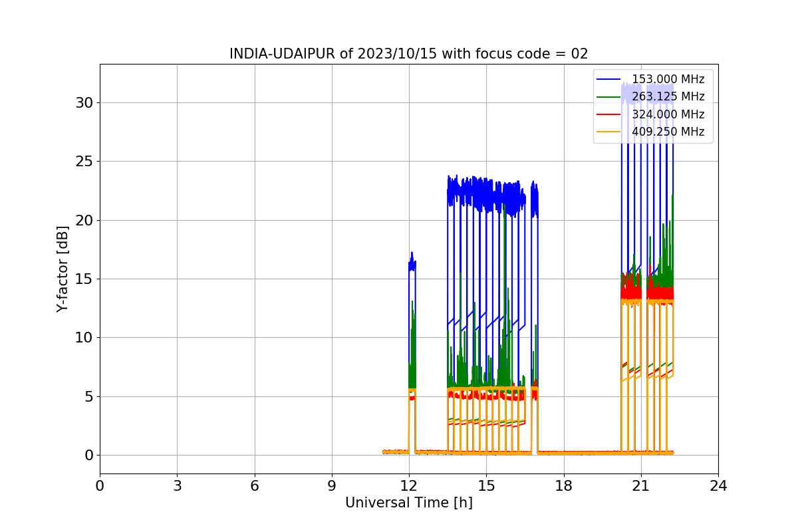
Task: Click x-axis tick label 3
Action: (177, 485)
